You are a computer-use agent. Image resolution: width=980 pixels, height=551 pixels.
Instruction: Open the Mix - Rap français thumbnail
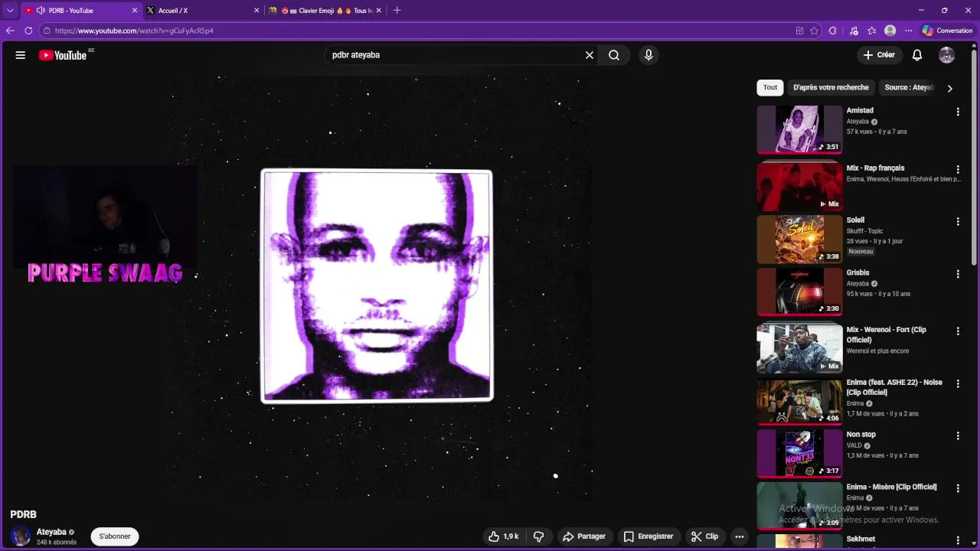pyautogui.click(x=799, y=187)
